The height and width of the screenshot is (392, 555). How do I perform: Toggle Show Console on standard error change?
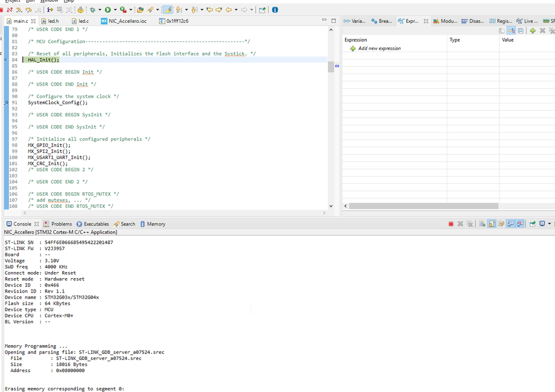coord(520,224)
